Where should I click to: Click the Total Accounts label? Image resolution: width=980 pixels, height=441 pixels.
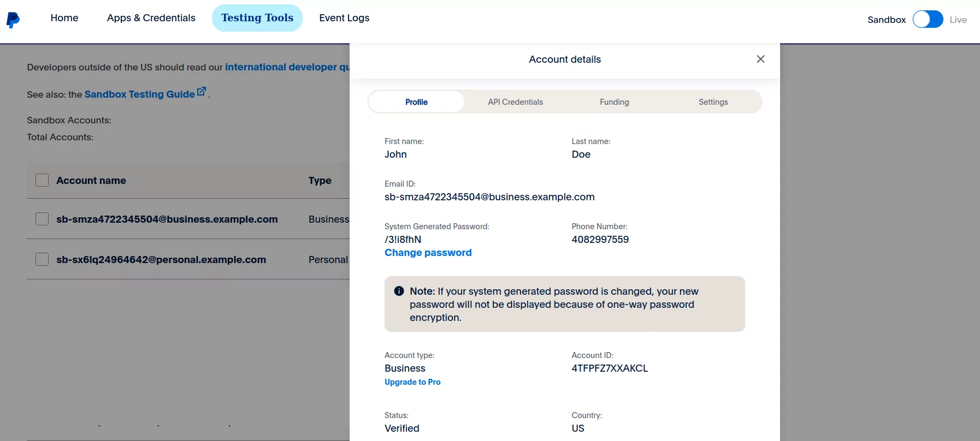60,137
